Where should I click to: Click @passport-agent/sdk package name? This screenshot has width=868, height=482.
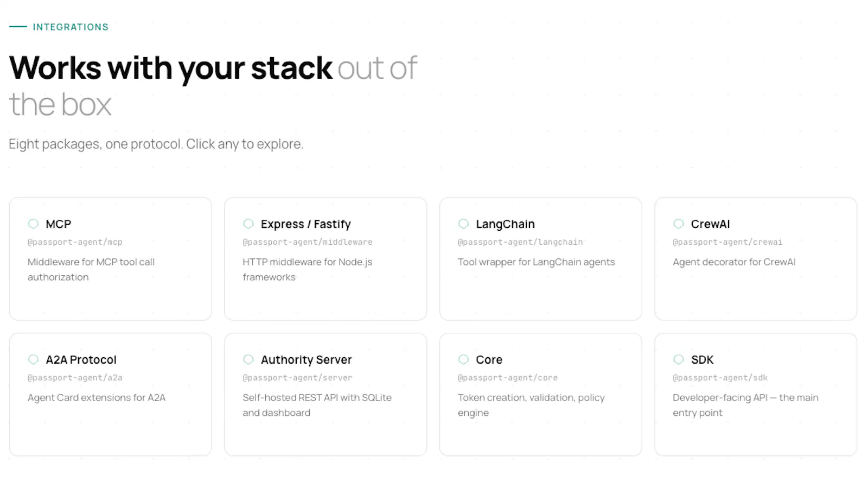[x=720, y=378]
